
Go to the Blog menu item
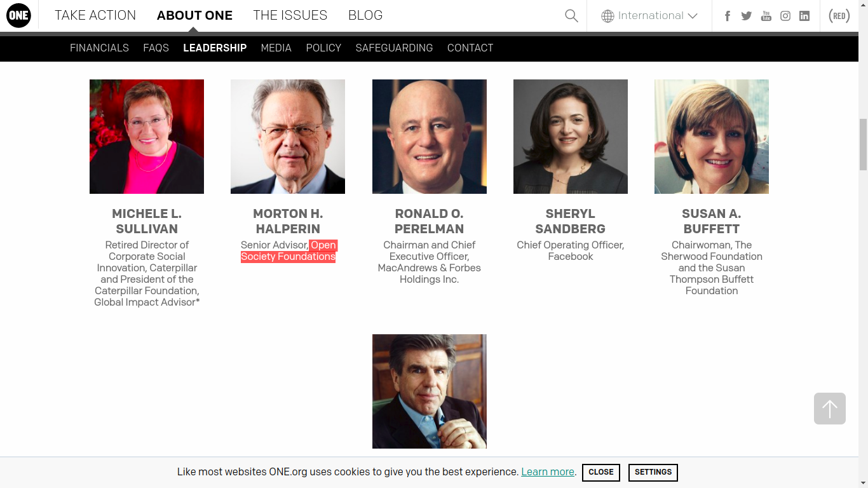tap(365, 15)
